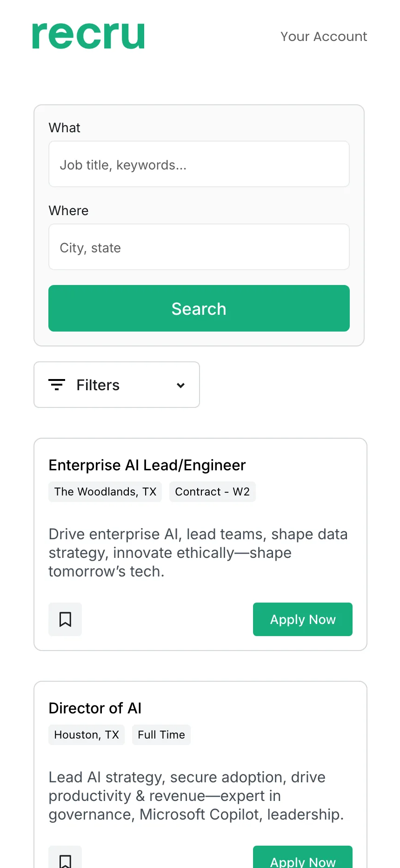The width and height of the screenshot is (400, 868).
Task: Click the filter lines icon
Action: click(57, 385)
